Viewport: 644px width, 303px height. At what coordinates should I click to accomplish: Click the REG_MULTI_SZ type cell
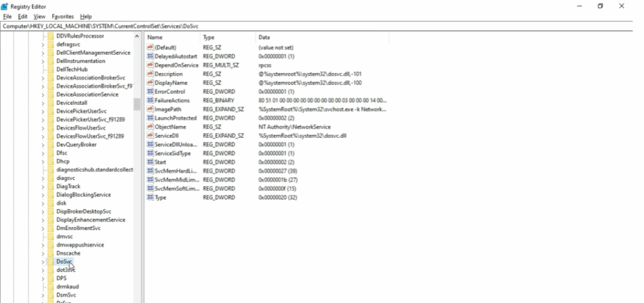point(221,65)
